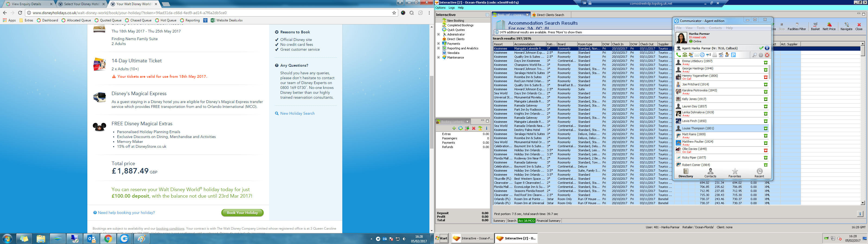
Task: Bookmark this page with the star icon
Action: pyautogui.click(x=394, y=13)
